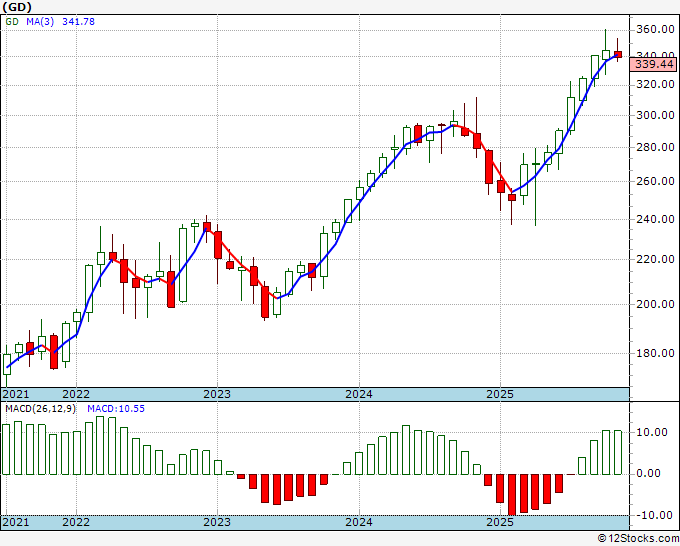This screenshot has height=546, width=680.
Task: Click the MACD(26,12,9) indicator label
Action: (x=40, y=409)
